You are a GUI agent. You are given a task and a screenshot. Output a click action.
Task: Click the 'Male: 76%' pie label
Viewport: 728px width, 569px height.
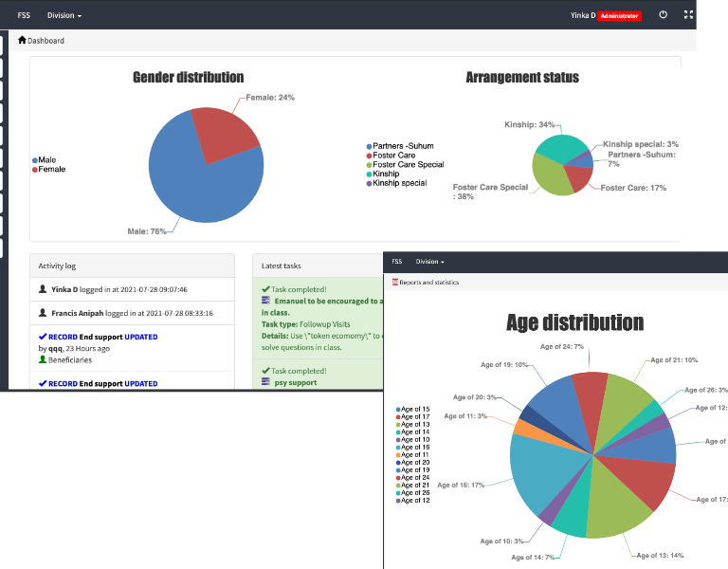[147, 231]
